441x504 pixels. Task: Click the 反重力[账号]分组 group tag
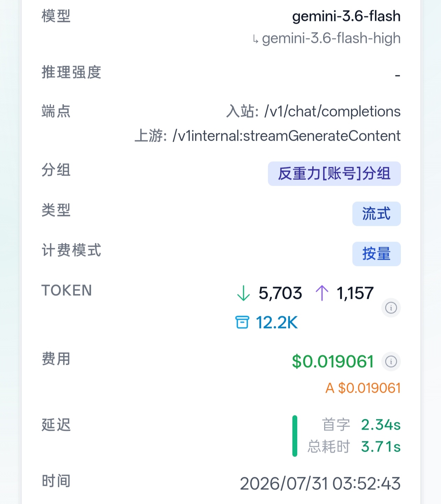pos(334,173)
